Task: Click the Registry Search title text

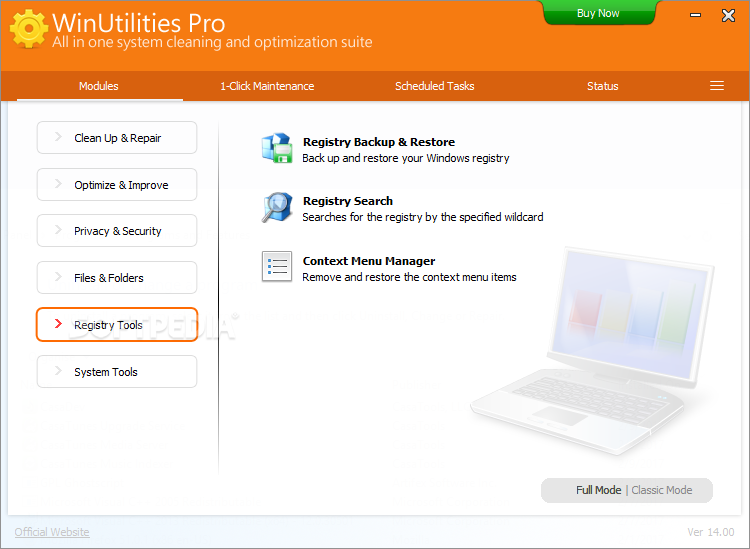Action: [x=348, y=201]
